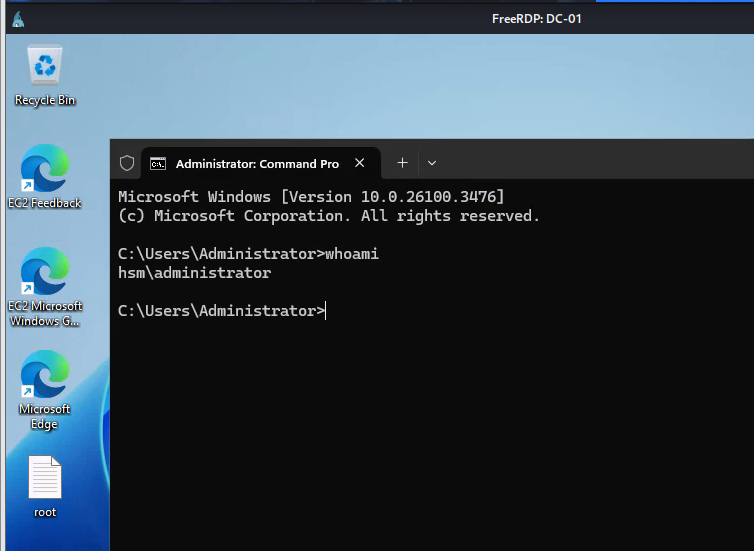The height and width of the screenshot is (551, 754).
Task: Focus the C:\Users\Administrator> prompt line
Action: pyautogui.click(x=221, y=311)
